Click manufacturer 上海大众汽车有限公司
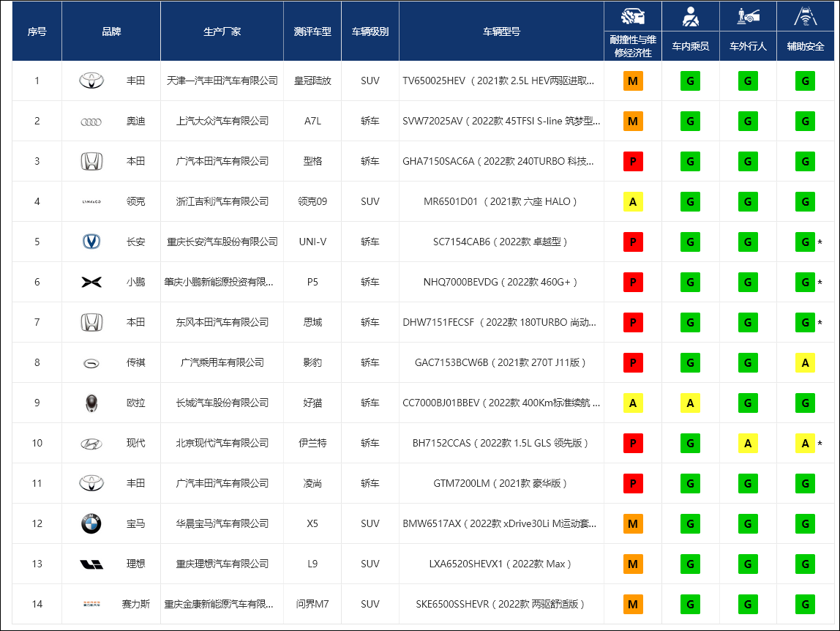This screenshot has width=840, height=631. [x=222, y=122]
